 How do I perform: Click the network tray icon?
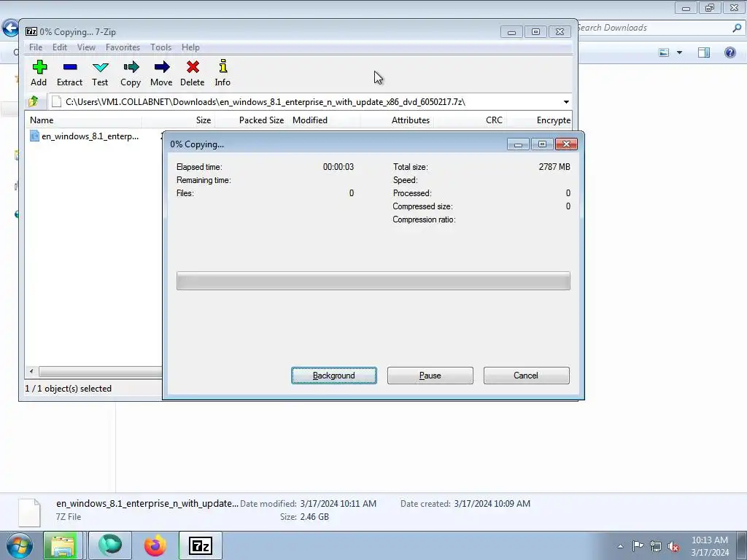coord(656,546)
